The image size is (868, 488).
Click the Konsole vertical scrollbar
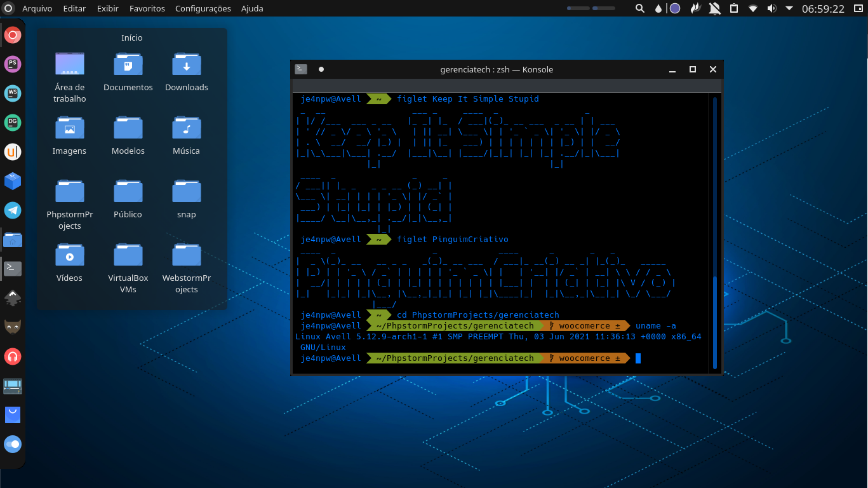pos(714,233)
